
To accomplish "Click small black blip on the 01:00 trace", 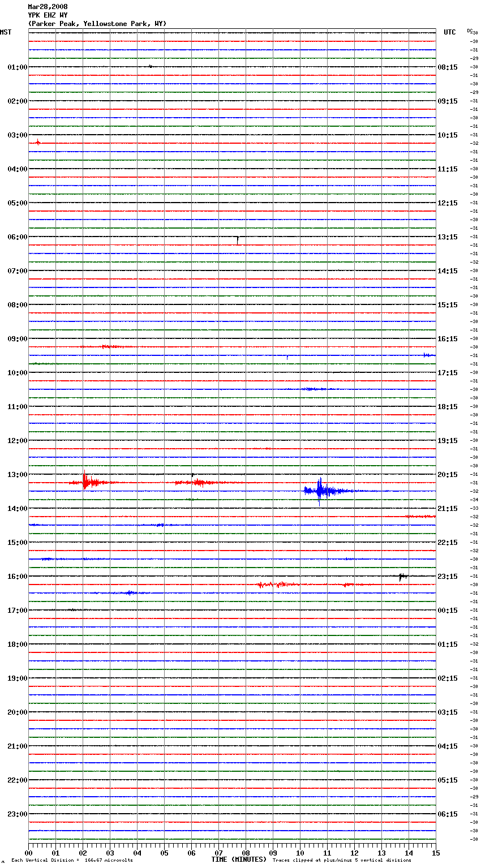I will click(x=151, y=66).
